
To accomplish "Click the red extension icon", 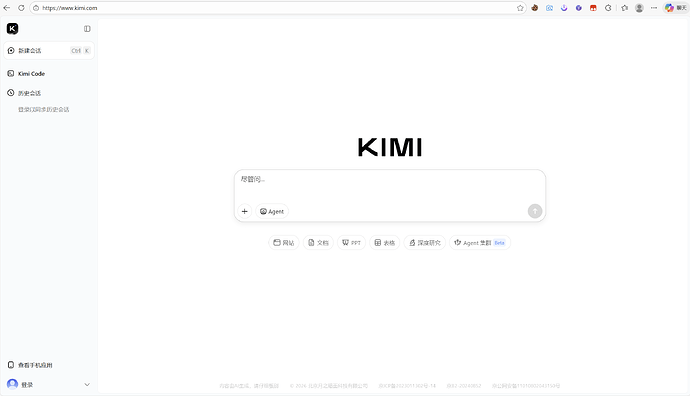I will (x=593, y=8).
